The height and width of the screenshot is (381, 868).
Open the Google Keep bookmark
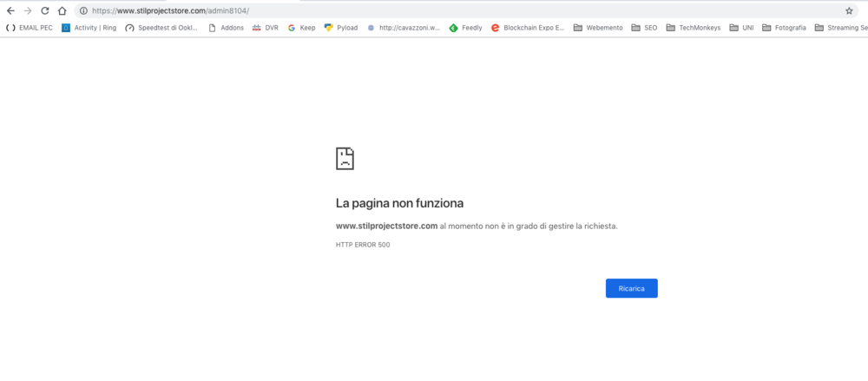click(x=302, y=28)
